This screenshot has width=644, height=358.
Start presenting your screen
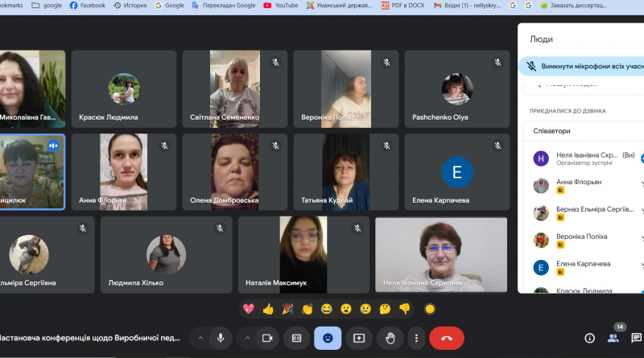point(358,338)
